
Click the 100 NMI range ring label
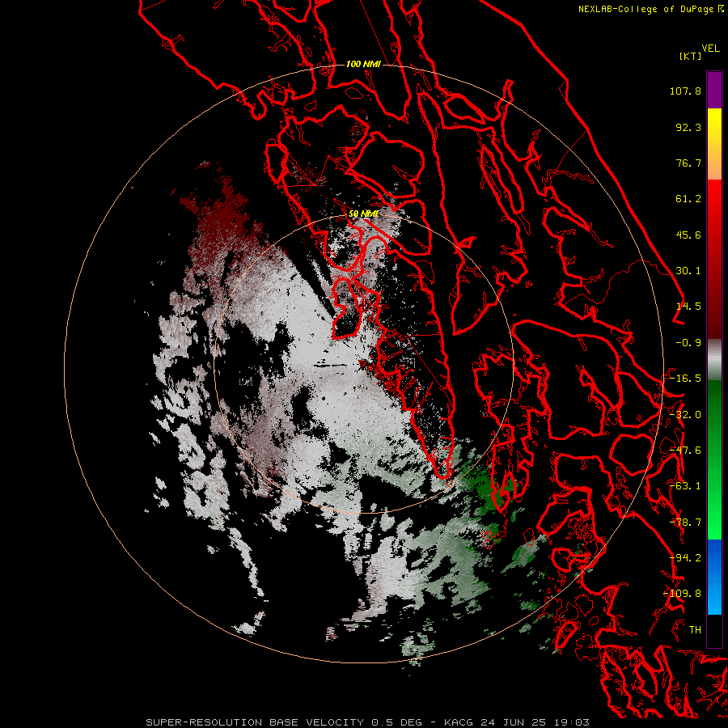[x=363, y=64]
